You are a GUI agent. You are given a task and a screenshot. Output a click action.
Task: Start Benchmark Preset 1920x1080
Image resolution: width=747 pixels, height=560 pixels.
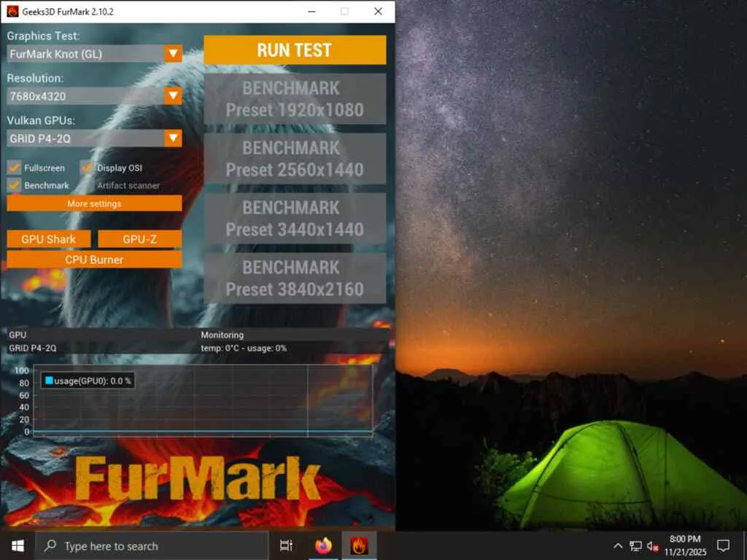coord(295,99)
